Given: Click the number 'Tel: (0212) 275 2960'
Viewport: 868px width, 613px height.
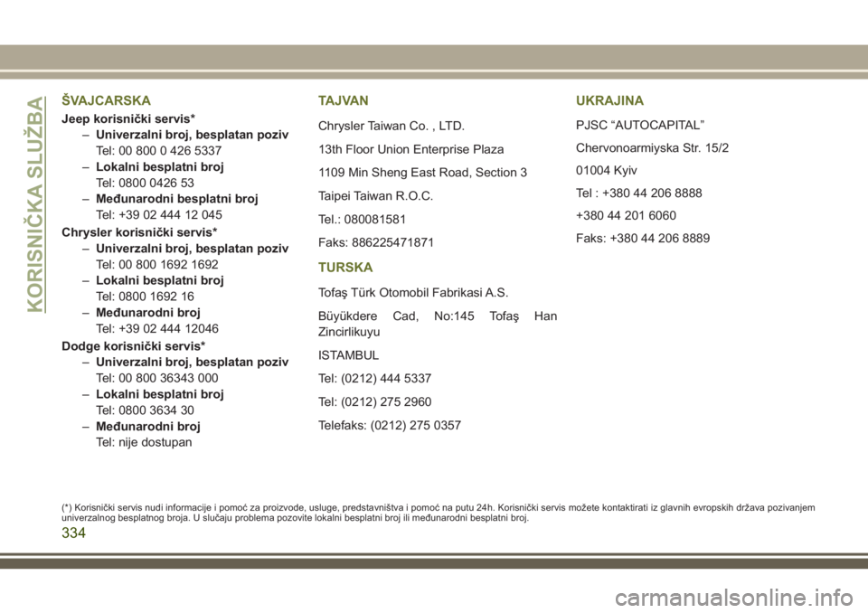Looking at the screenshot, I should [374, 401].
